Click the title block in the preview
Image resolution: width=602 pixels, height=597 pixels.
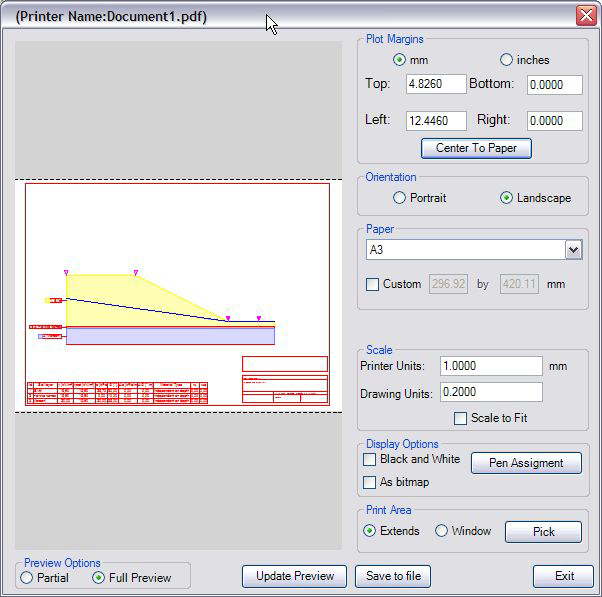click(285, 380)
